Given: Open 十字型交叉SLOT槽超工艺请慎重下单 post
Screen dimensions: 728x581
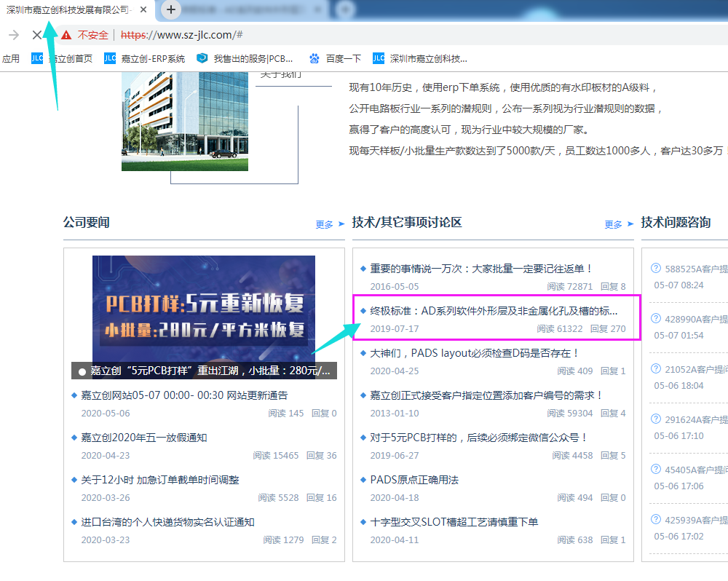Looking at the screenshot, I should (x=454, y=522).
